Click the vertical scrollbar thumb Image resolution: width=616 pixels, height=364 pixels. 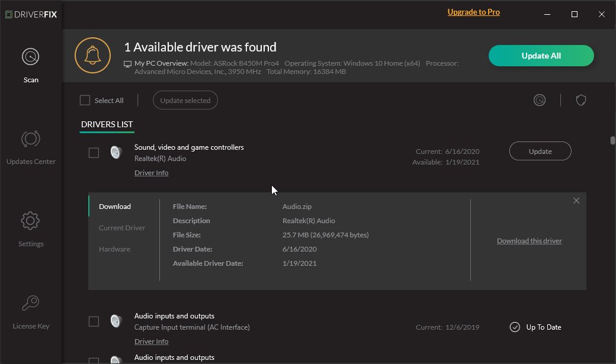(612, 140)
